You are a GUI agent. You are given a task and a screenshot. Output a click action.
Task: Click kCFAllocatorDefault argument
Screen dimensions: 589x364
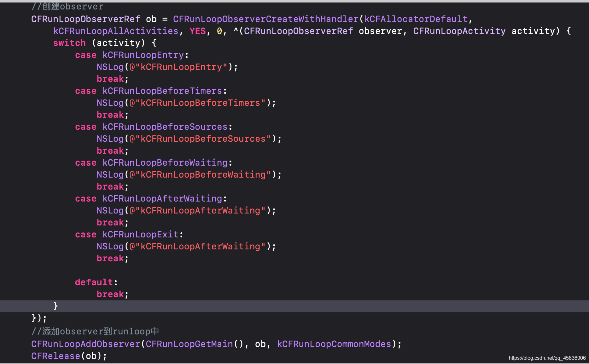pyautogui.click(x=416, y=19)
